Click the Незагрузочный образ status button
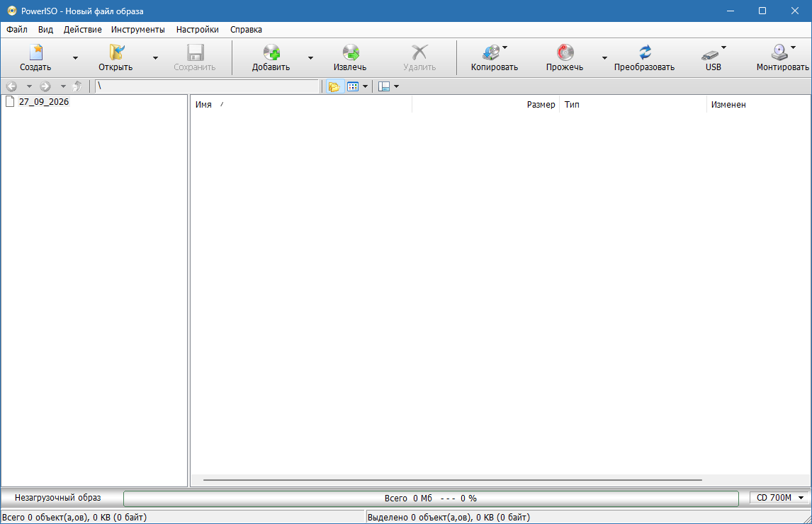 [x=58, y=498]
